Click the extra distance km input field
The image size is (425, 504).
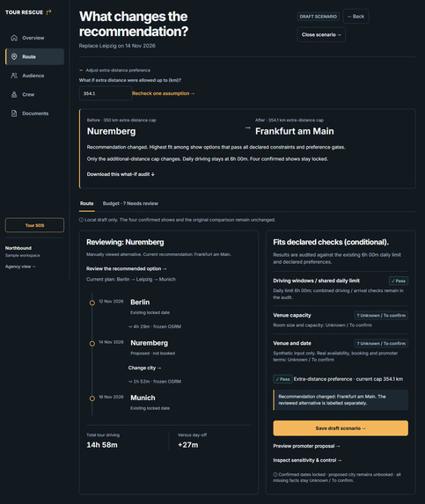coord(106,93)
